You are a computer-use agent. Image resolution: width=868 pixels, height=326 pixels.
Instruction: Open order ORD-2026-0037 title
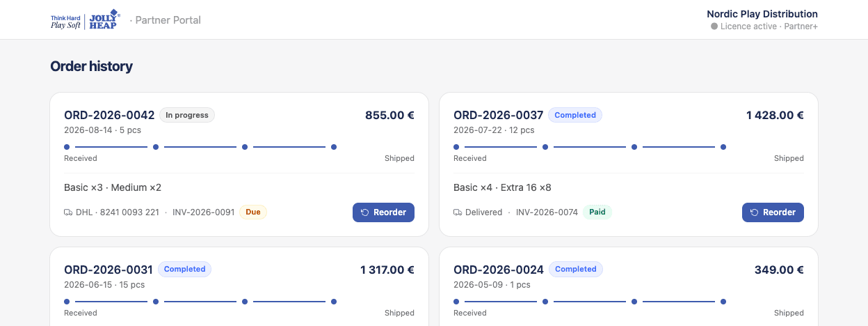(x=498, y=115)
